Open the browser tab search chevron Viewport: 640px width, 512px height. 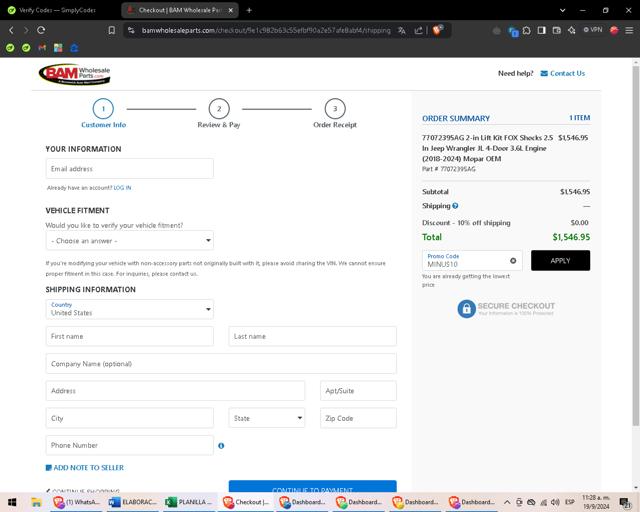point(562,10)
